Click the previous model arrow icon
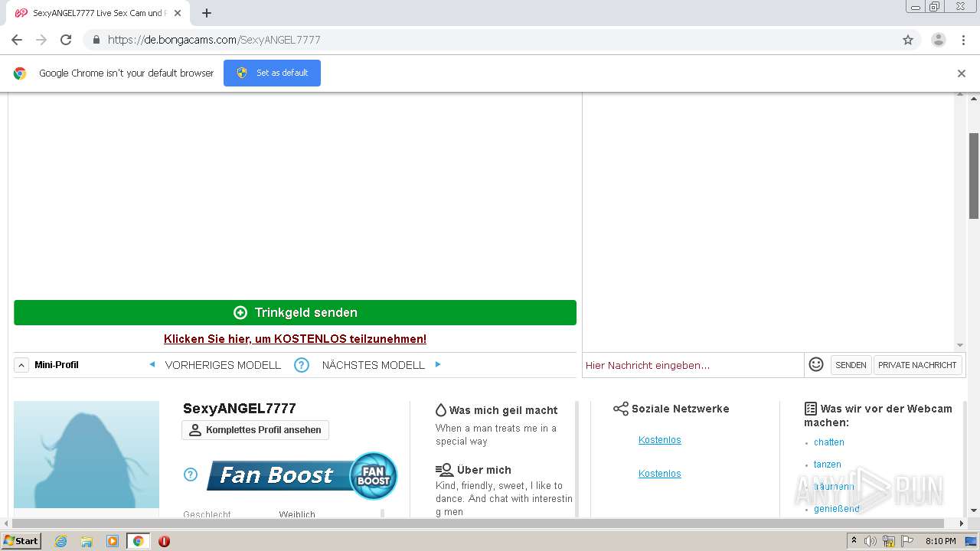 click(152, 364)
